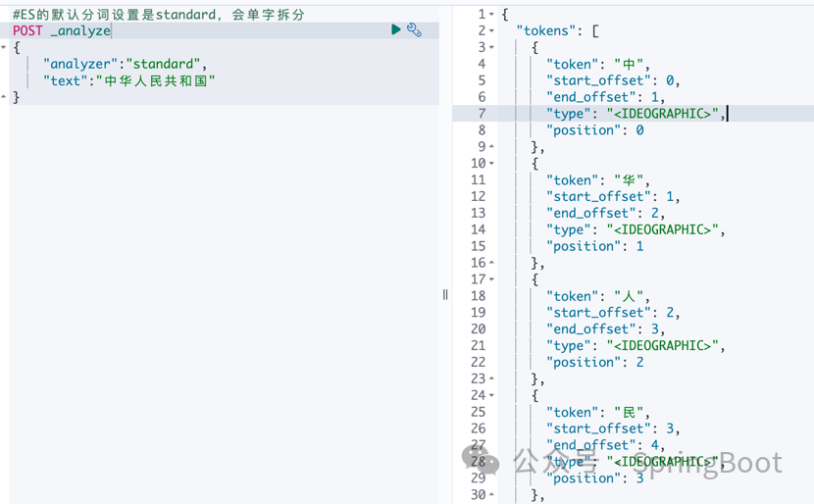Image resolution: width=814 pixels, height=504 pixels.
Task: Toggle fold arrow at line 23
Action: point(491,378)
